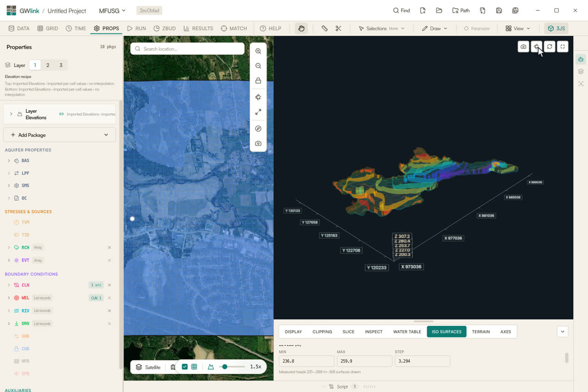Click the map outline icon in bottom bar
588x392 pixels.
(x=173, y=367)
